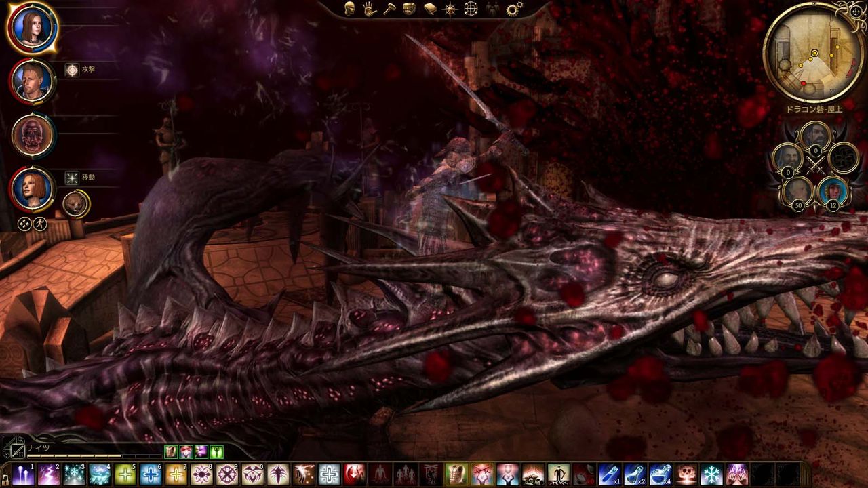The width and height of the screenshot is (868, 488).
Task: Cast the orange cross spell in slot 7
Action: coord(176,474)
